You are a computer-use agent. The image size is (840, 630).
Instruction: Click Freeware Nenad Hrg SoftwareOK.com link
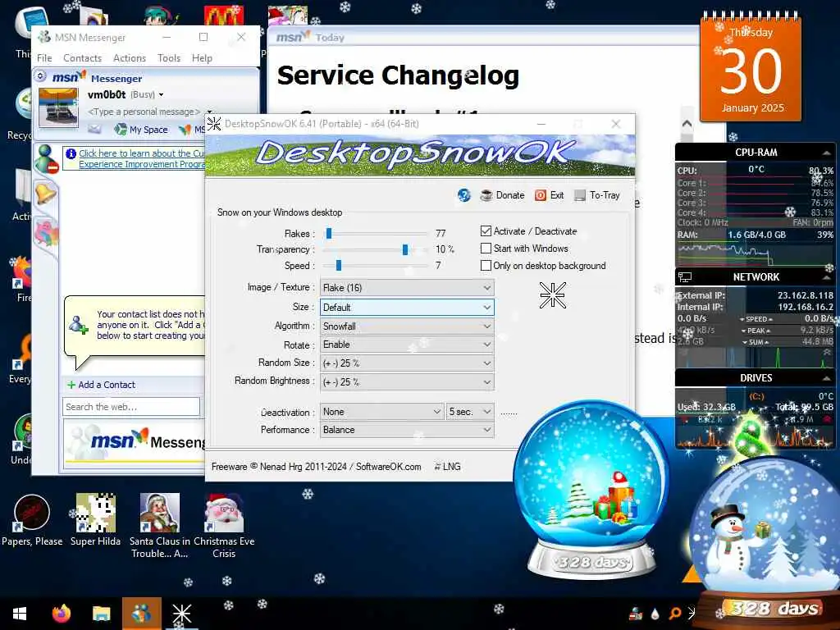[x=316, y=467]
